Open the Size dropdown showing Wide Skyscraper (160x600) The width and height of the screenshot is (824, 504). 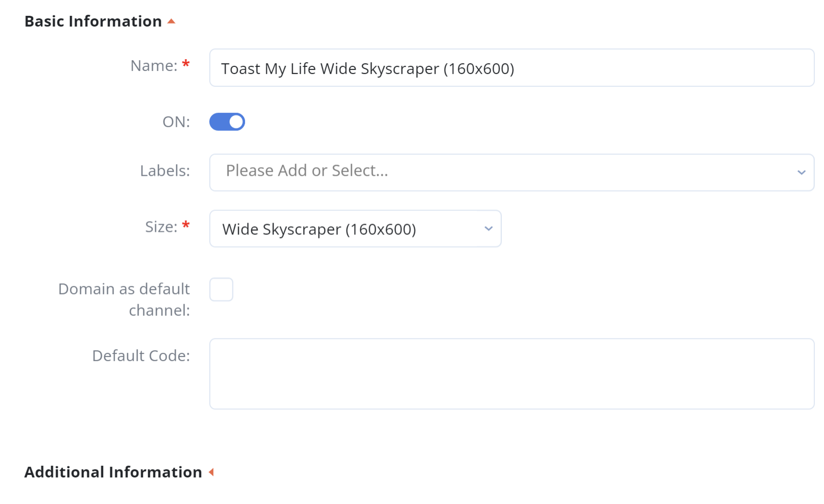[x=355, y=229]
